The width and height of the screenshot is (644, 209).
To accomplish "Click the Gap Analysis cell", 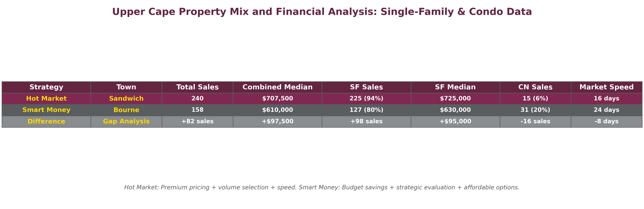I will (126, 121).
